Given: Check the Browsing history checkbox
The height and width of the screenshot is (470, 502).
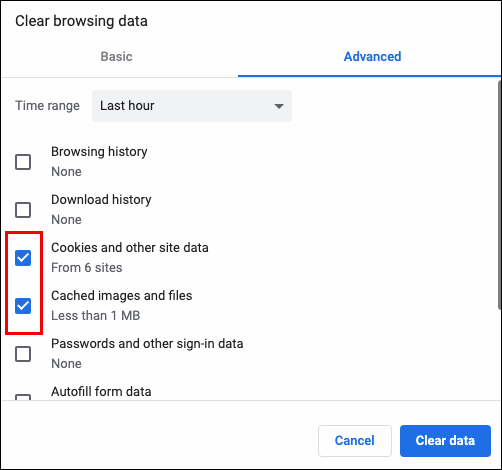Looking at the screenshot, I should pos(23,162).
